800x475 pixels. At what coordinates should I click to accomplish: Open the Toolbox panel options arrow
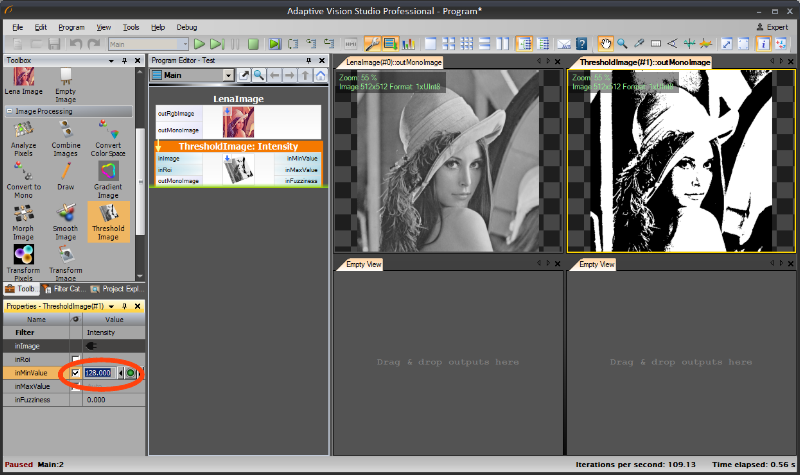coord(111,61)
